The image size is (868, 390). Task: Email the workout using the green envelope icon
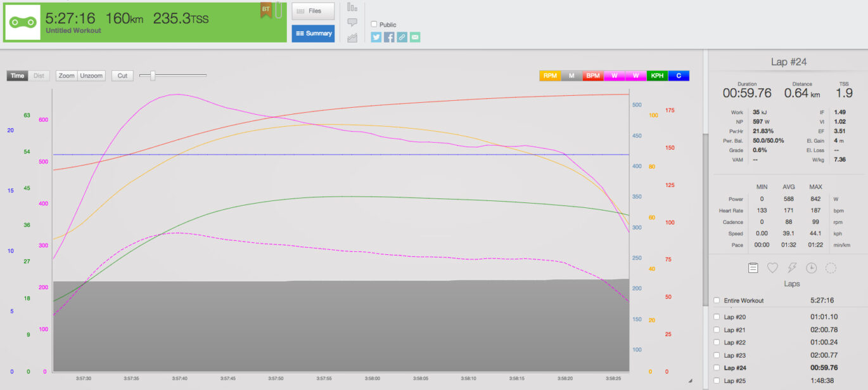(414, 37)
